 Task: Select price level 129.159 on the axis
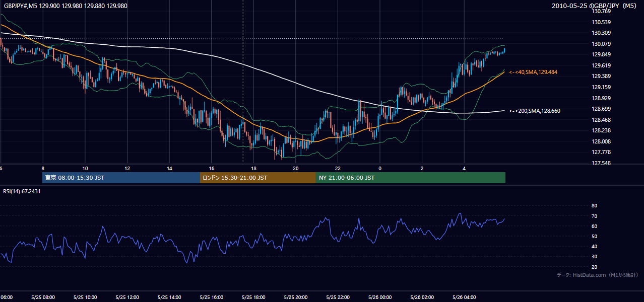(x=601, y=87)
